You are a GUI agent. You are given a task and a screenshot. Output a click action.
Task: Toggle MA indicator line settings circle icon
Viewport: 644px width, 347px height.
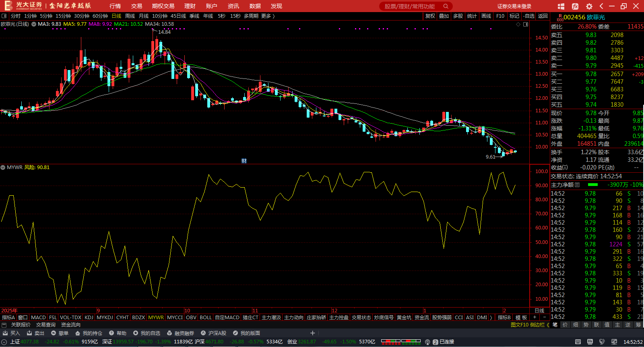click(x=34, y=24)
